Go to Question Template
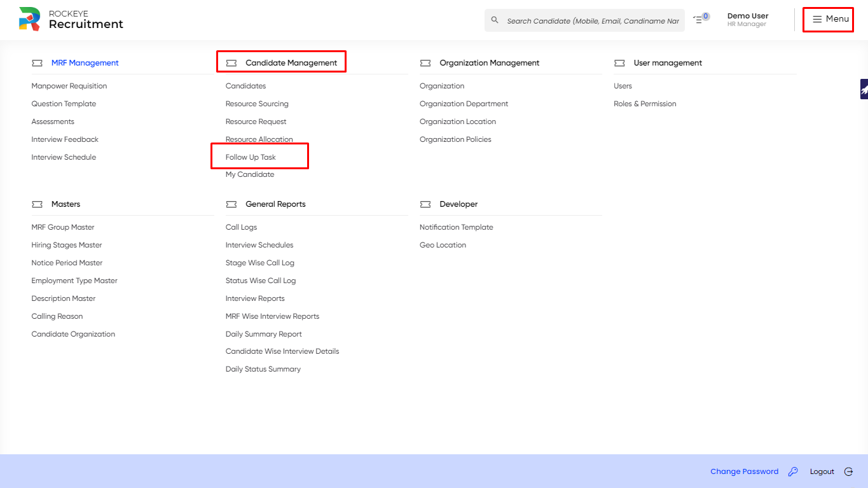The image size is (868, 488). click(64, 104)
